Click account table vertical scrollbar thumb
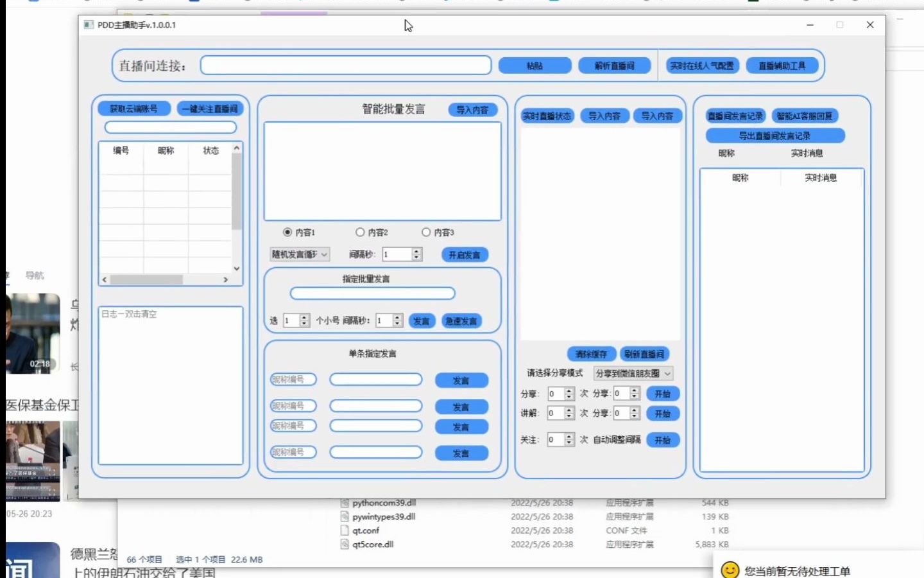Image resolution: width=924 pixels, height=578 pixels. [237, 191]
